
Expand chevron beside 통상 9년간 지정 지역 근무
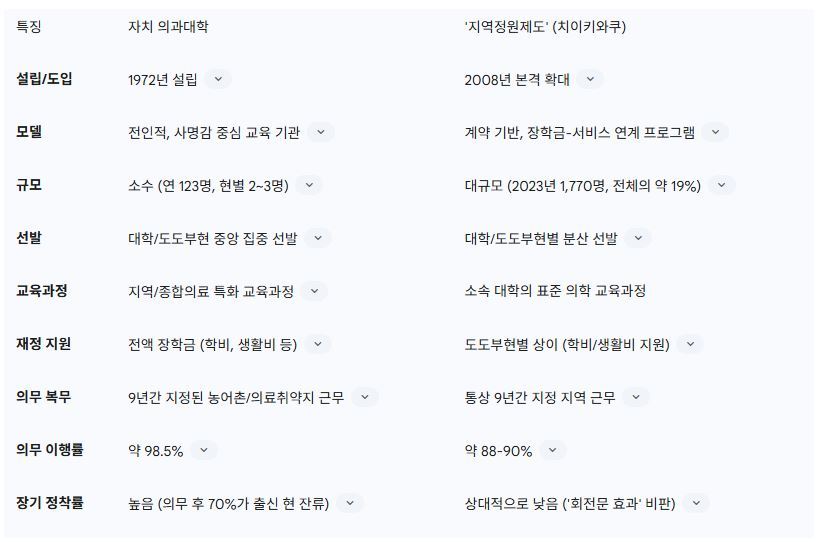tap(636, 397)
